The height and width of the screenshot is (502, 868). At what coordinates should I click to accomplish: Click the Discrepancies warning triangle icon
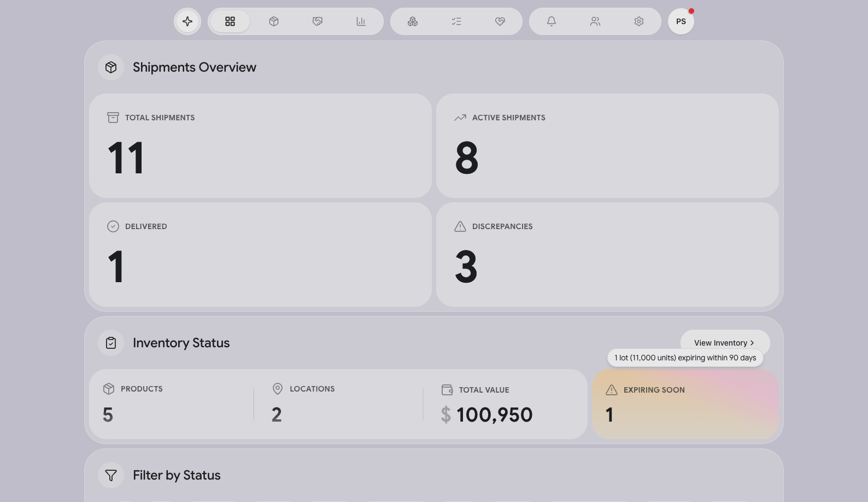pos(460,226)
